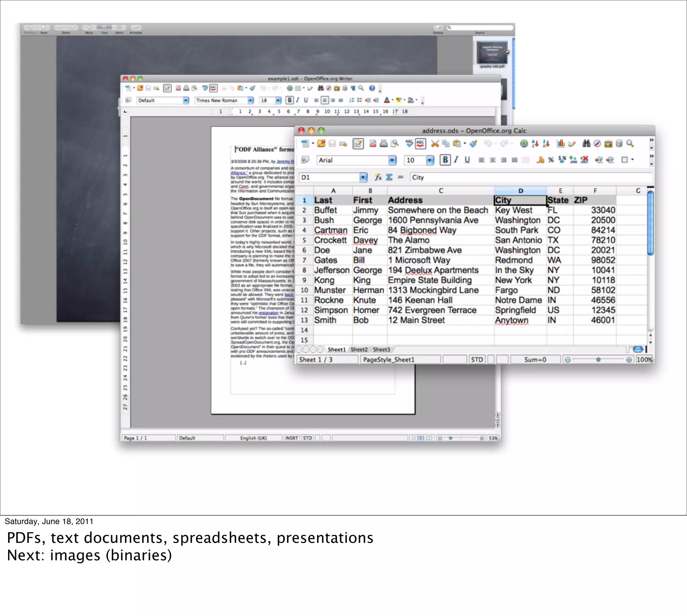Switch to Sheet1 tab
This screenshot has height=616, width=687.
(336, 349)
